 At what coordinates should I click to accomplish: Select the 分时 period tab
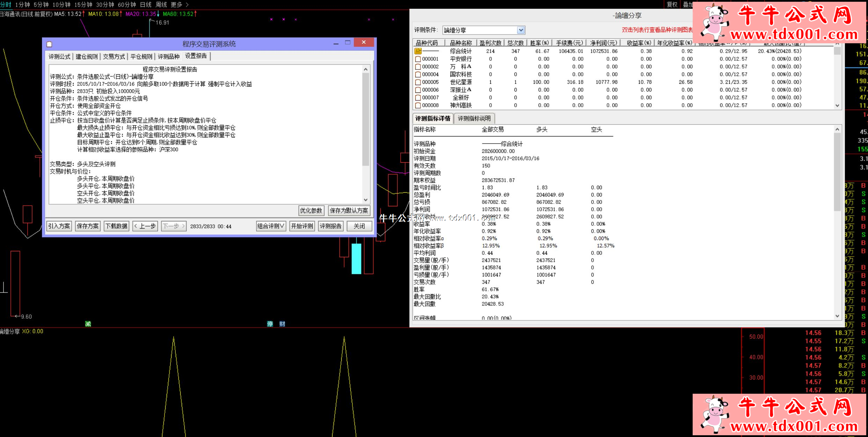click(6, 5)
